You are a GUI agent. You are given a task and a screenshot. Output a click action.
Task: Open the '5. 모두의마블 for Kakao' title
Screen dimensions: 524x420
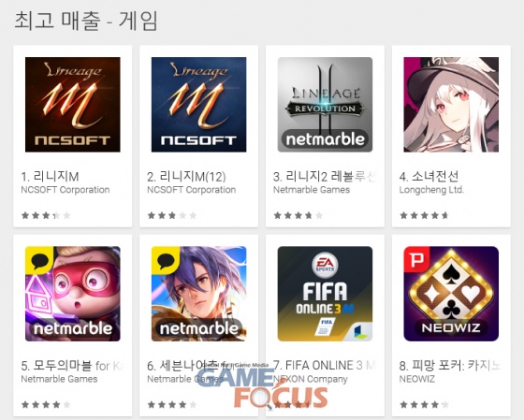click(73, 366)
